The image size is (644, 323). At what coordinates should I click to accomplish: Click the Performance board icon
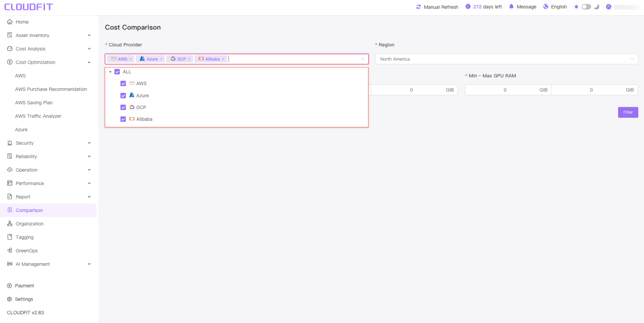tap(10, 183)
